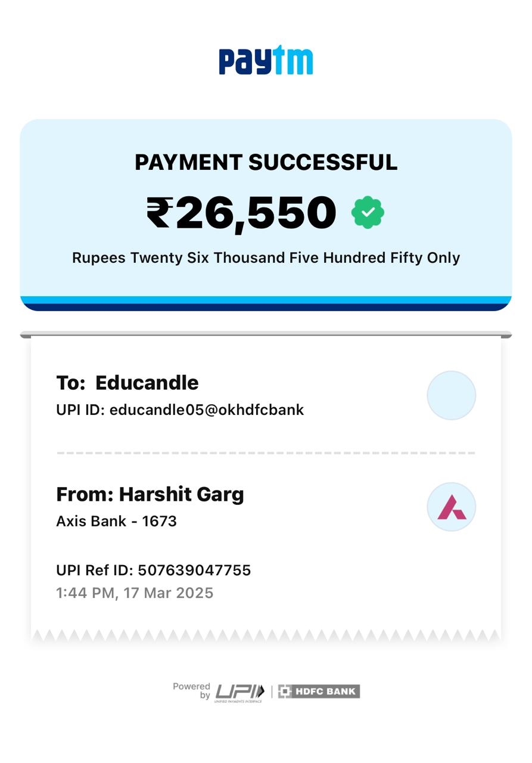Click the recipient name Educandle

coord(147,383)
